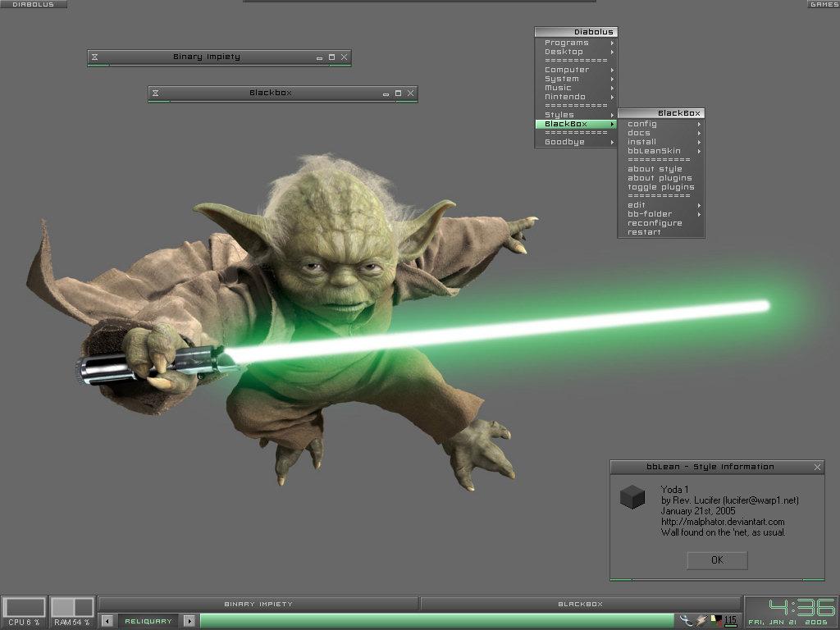Click the dark cube icon in Style Information
The image size is (840, 630).
[632, 496]
